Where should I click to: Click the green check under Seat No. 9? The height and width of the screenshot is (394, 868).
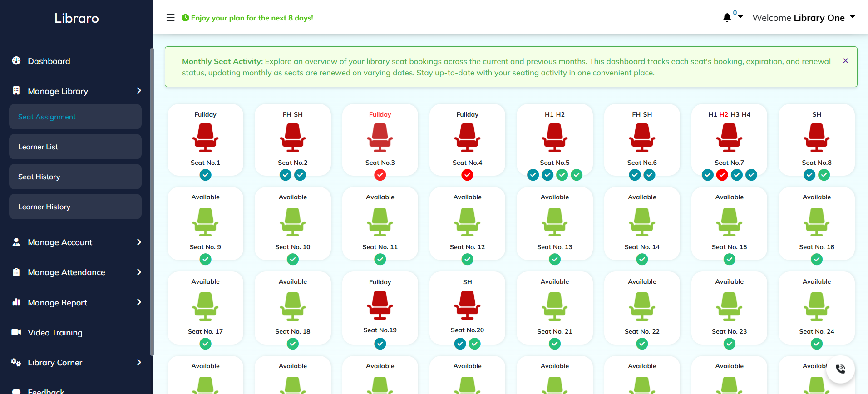tap(205, 259)
